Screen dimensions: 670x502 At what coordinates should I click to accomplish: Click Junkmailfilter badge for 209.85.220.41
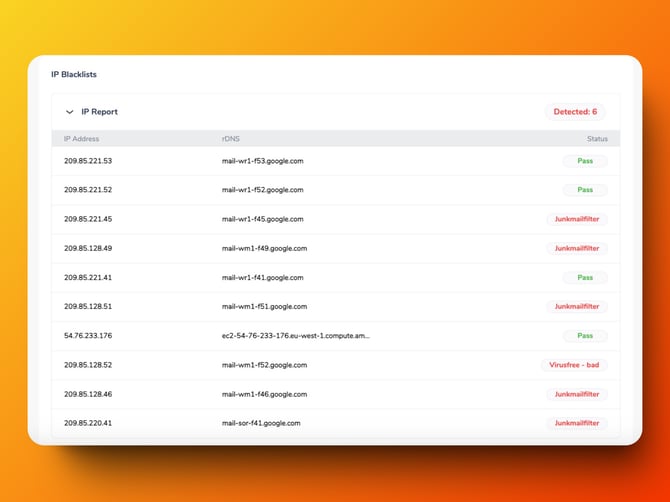(x=577, y=423)
